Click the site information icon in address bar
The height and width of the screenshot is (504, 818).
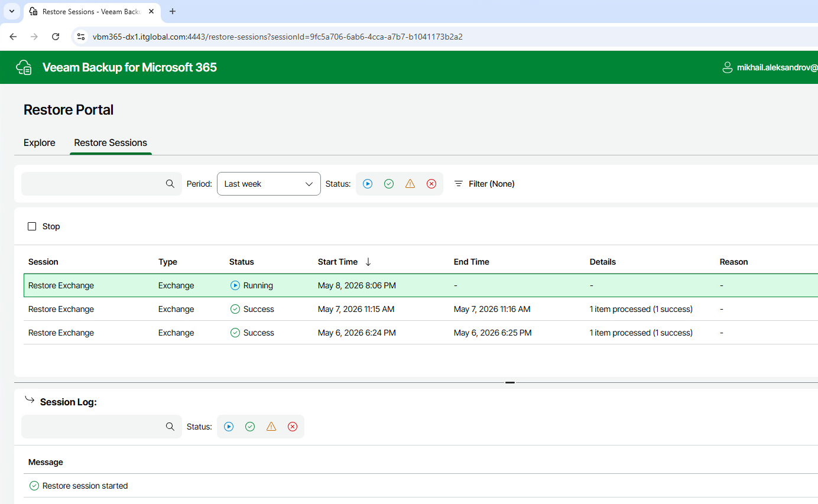click(x=82, y=37)
